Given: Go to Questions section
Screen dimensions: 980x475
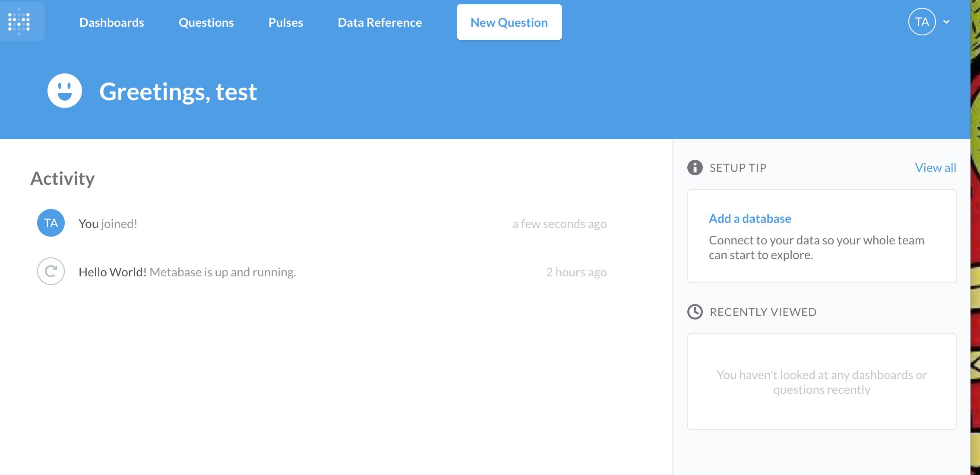Looking at the screenshot, I should pos(206,22).
